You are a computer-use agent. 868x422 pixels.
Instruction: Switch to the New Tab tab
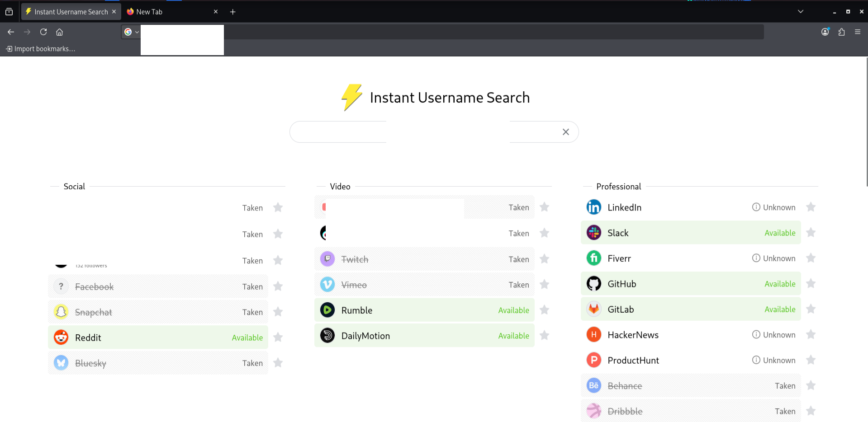[x=172, y=12]
